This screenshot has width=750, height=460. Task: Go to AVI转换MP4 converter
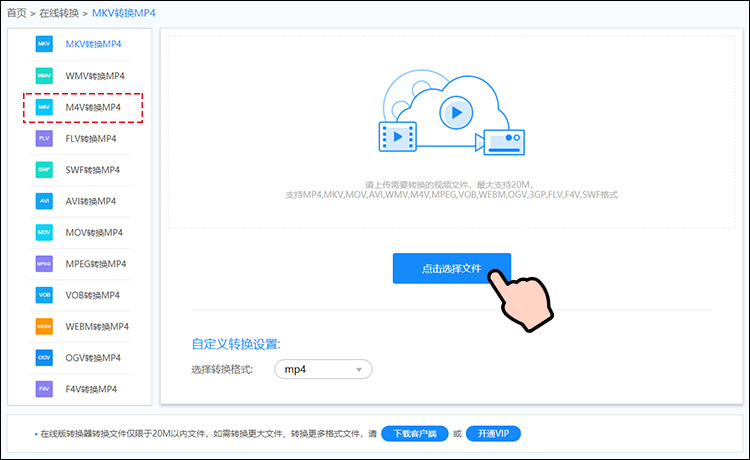90,201
